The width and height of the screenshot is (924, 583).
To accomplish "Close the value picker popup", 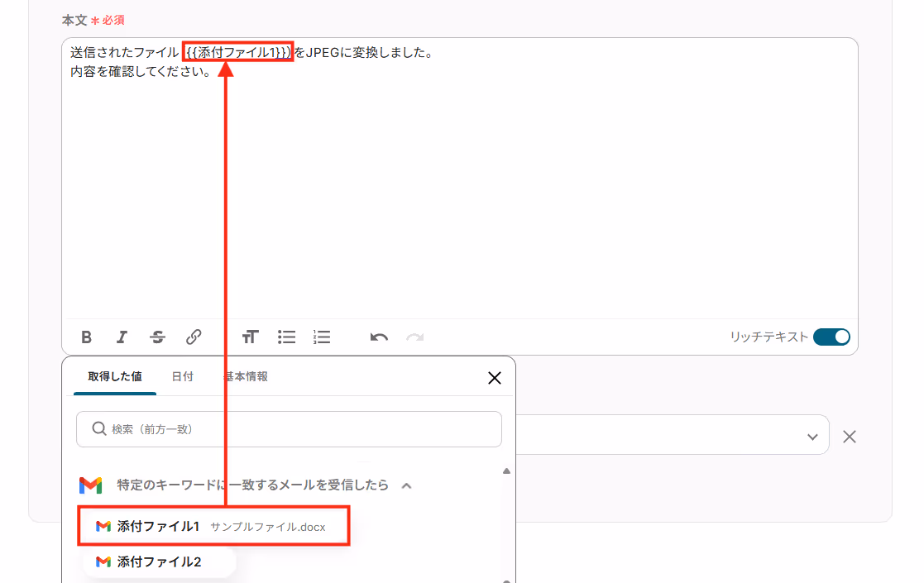I will click(x=495, y=377).
